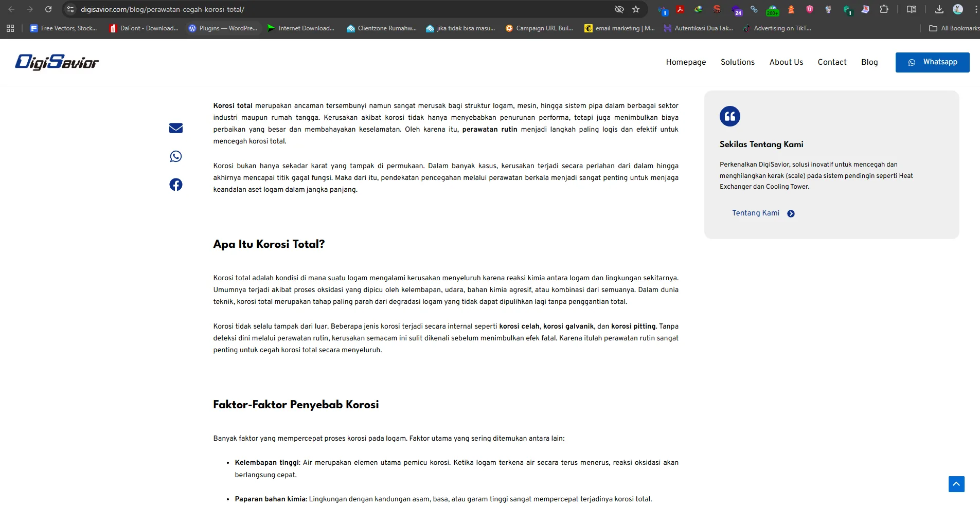Open the Chrome extensions puzzle icon

pyautogui.click(x=884, y=9)
